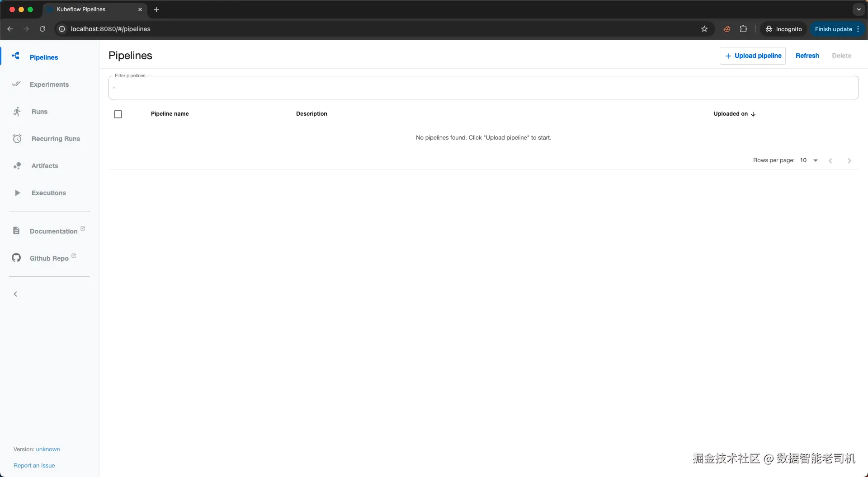Open the Documentation external link

tap(54, 231)
